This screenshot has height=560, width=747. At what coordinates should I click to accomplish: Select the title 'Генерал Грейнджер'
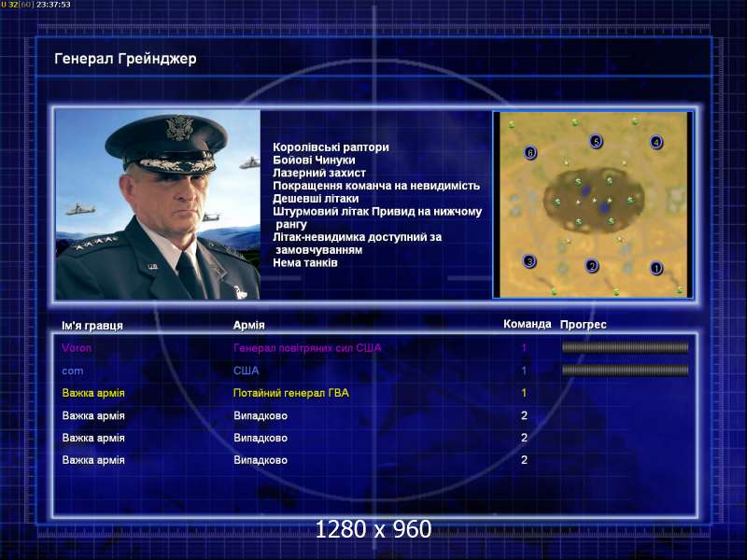pyautogui.click(x=125, y=59)
